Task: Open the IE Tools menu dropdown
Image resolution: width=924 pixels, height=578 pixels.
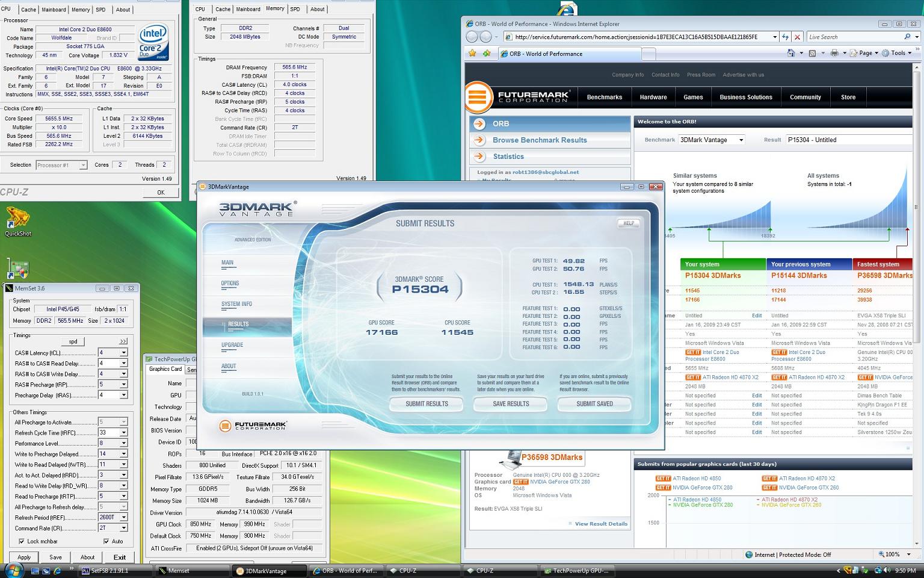Action: (897, 53)
